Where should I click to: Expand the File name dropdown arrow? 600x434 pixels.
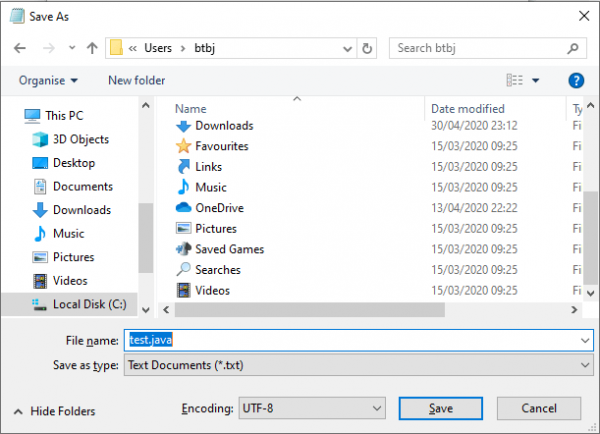585,340
